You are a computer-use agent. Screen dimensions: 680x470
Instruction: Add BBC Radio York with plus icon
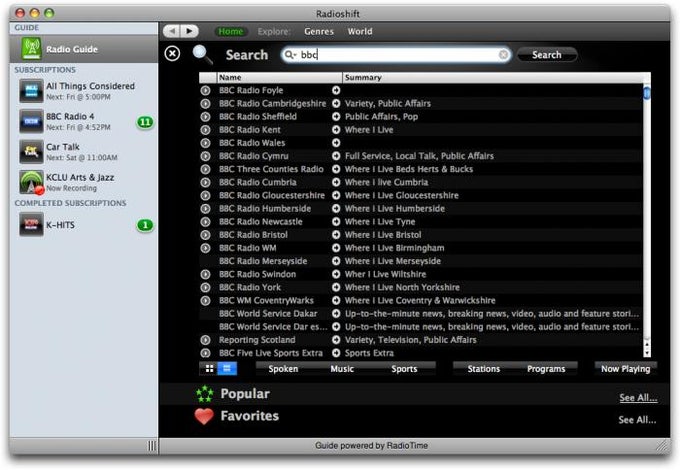(336, 287)
